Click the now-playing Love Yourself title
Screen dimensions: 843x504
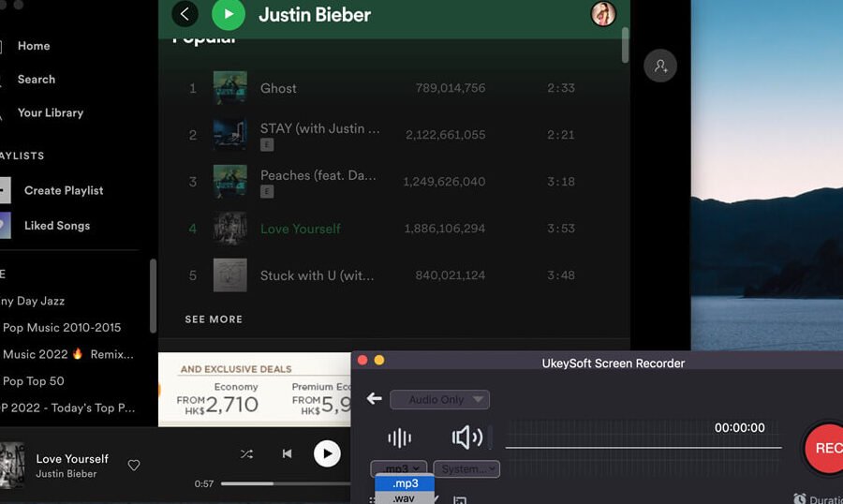(x=72, y=459)
